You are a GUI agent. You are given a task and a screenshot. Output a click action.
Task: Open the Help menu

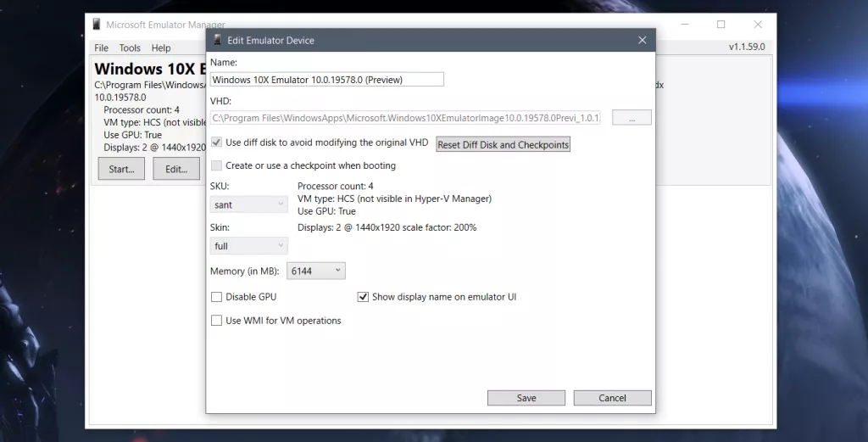[161, 48]
